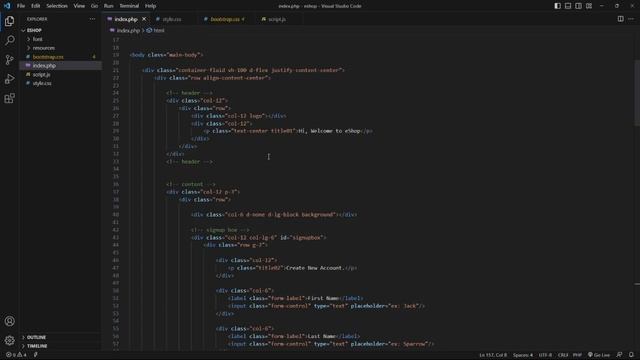Screen dimensions: 640x360
Task: Close the index.php editor tab
Action: (144, 19)
